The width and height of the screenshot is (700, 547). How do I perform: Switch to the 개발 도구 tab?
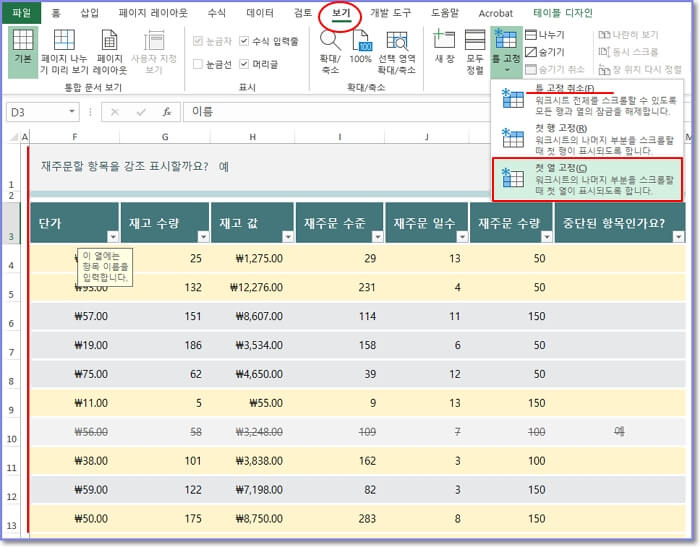tap(391, 13)
